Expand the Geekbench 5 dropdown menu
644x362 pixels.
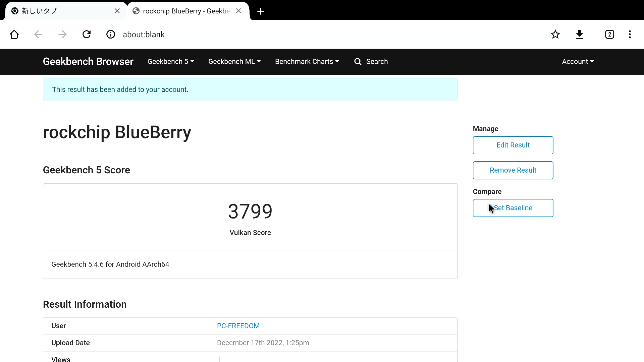(171, 62)
